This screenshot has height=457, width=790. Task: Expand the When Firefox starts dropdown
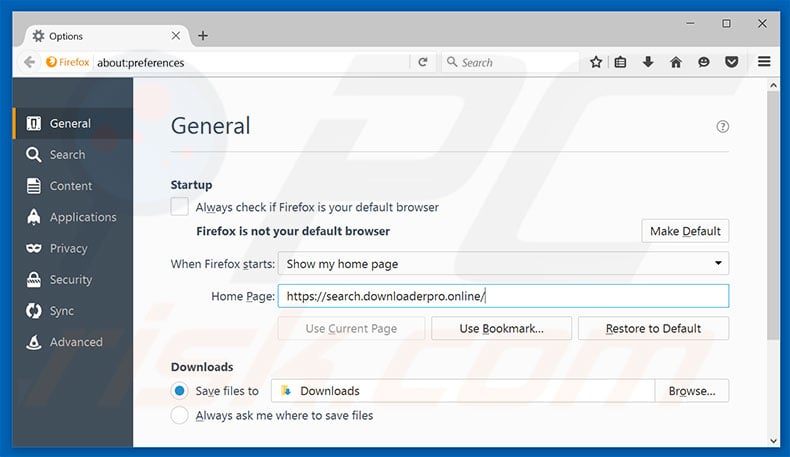pyautogui.click(x=503, y=264)
